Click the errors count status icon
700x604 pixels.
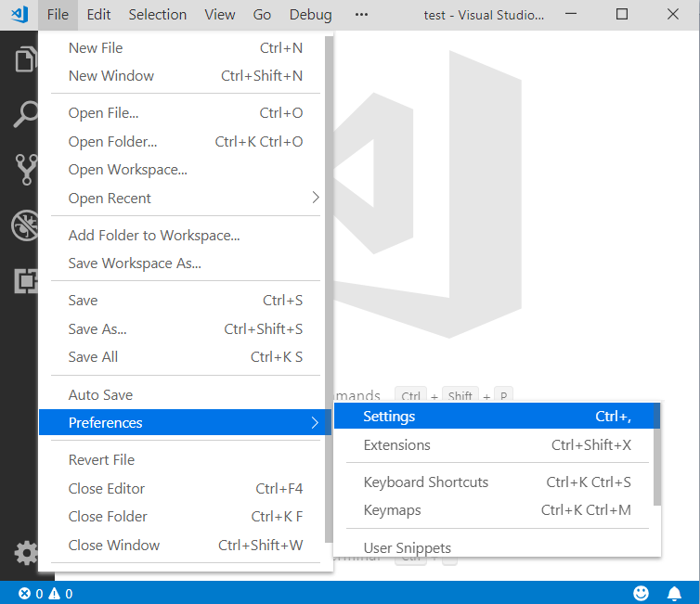[24, 593]
